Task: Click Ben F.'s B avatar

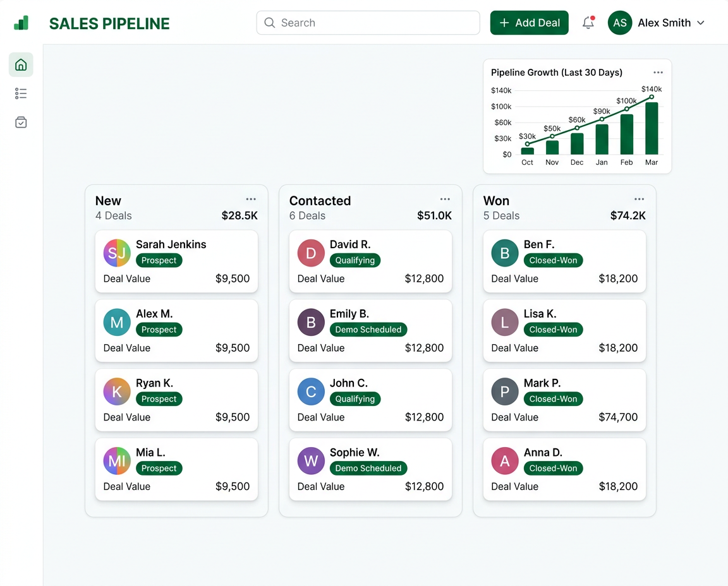Action: [505, 253]
